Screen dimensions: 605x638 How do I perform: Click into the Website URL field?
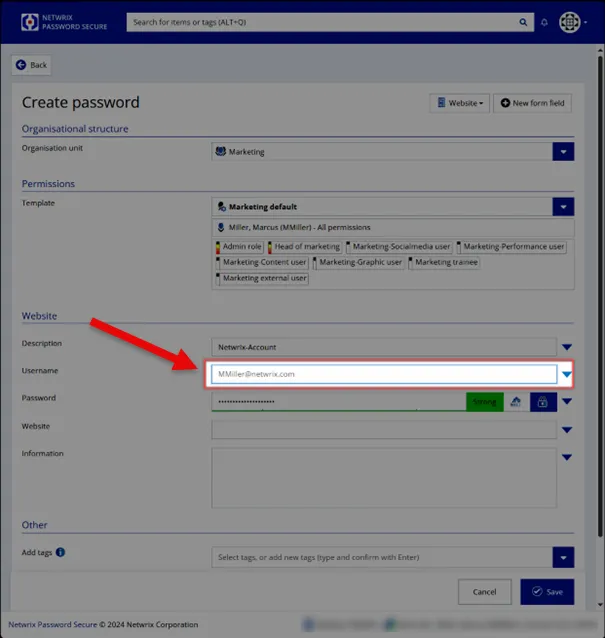pos(384,430)
